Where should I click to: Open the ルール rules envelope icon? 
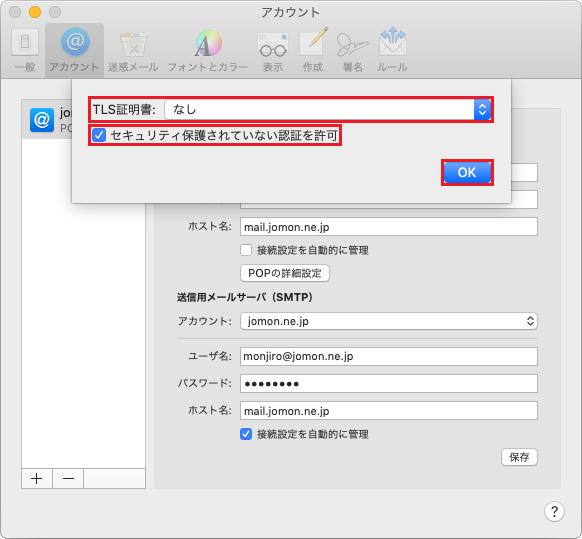(392, 50)
